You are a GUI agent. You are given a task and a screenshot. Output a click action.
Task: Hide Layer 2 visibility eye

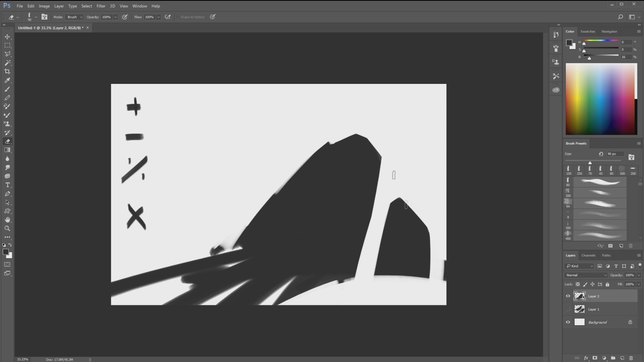click(568, 296)
